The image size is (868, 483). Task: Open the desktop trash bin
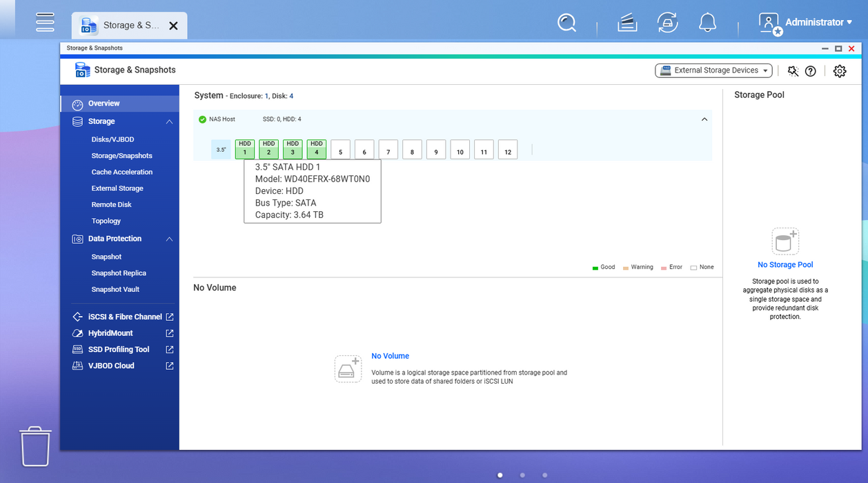pos(34,446)
